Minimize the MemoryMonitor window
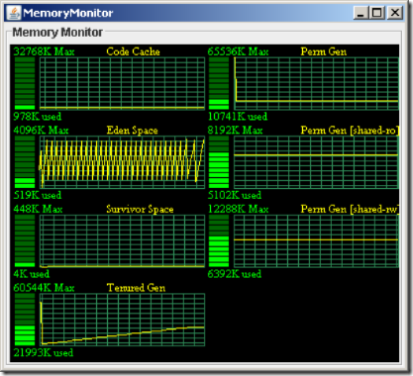The image size is (413, 376). [361, 13]
